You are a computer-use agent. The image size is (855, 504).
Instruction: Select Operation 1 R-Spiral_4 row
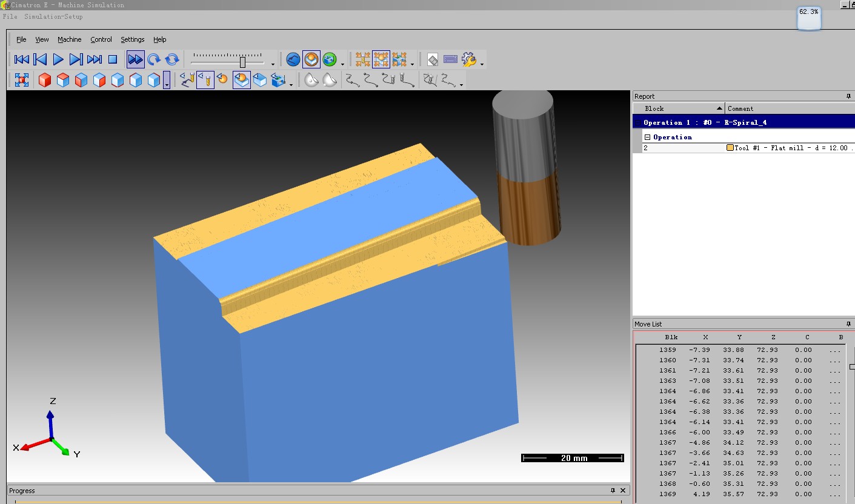(x=744, y=122)
